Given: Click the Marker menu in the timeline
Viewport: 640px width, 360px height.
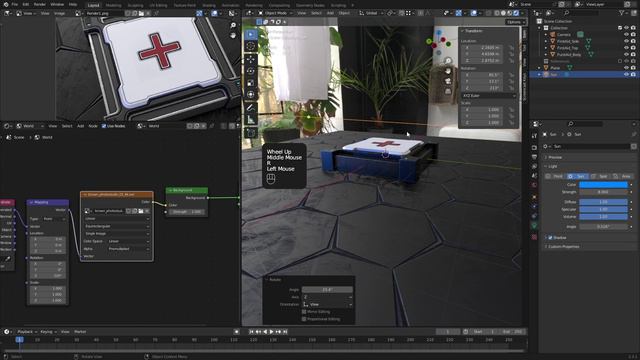Looking at the screenshot, I should pos(80,332).
